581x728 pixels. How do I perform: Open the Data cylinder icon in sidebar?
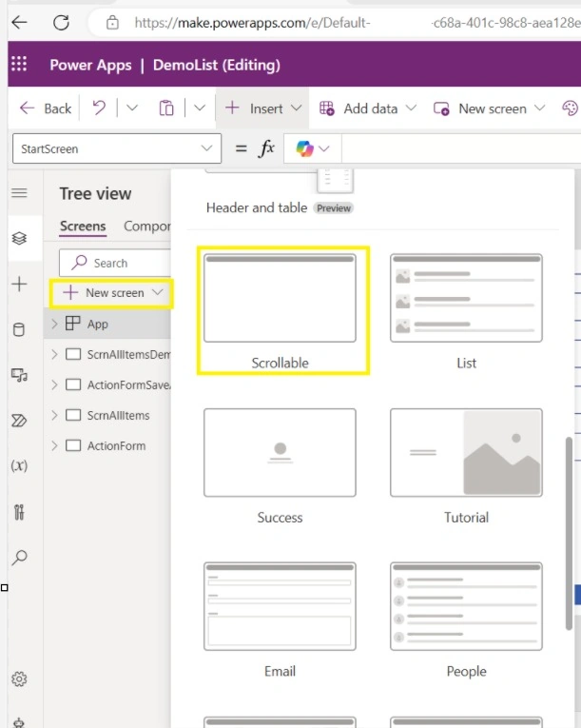pos(19,329)
